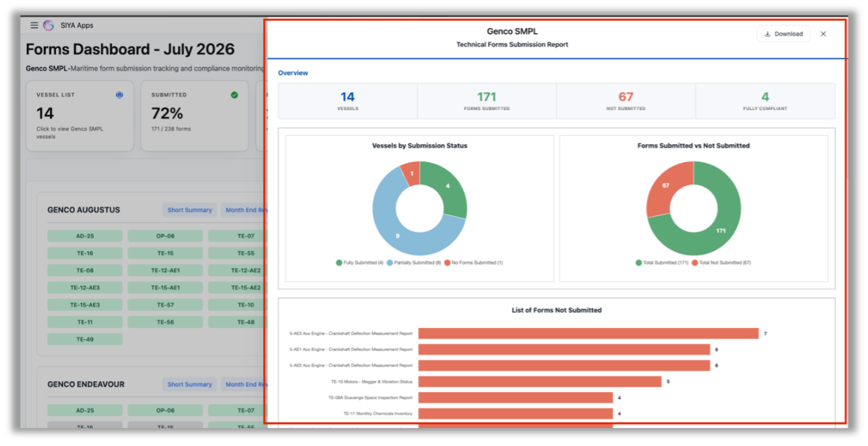Click Short Summary for Genco Endeavour
The image size is (868, 446).
[189, 385]
